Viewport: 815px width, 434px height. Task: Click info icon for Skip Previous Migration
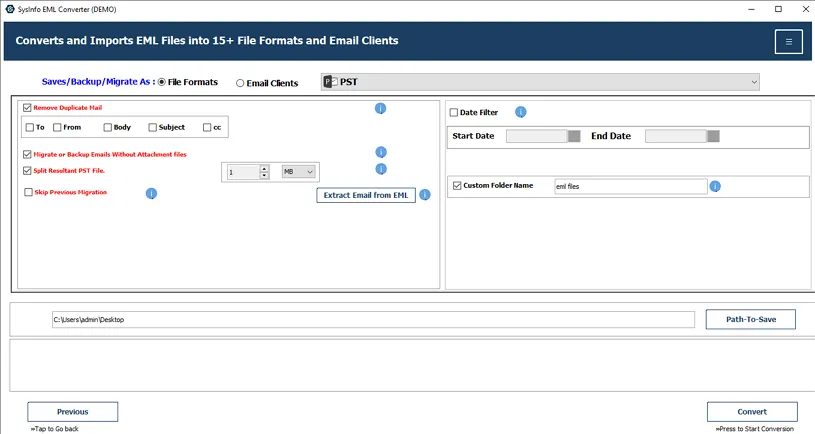(x=151, y=193)
